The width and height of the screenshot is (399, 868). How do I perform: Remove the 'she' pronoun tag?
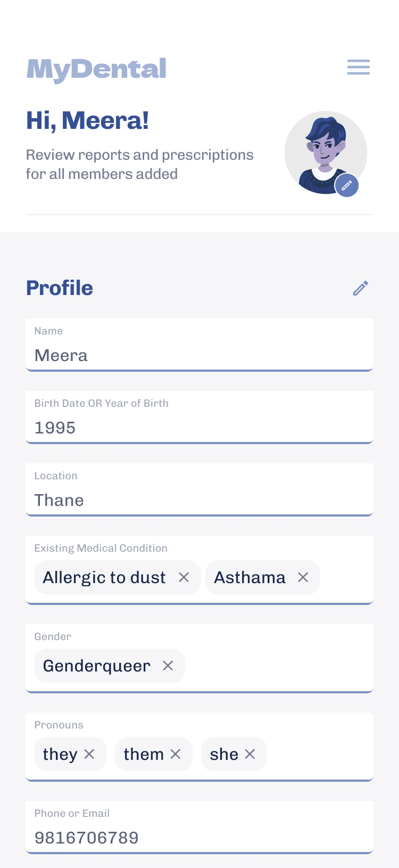click(250, 754)
